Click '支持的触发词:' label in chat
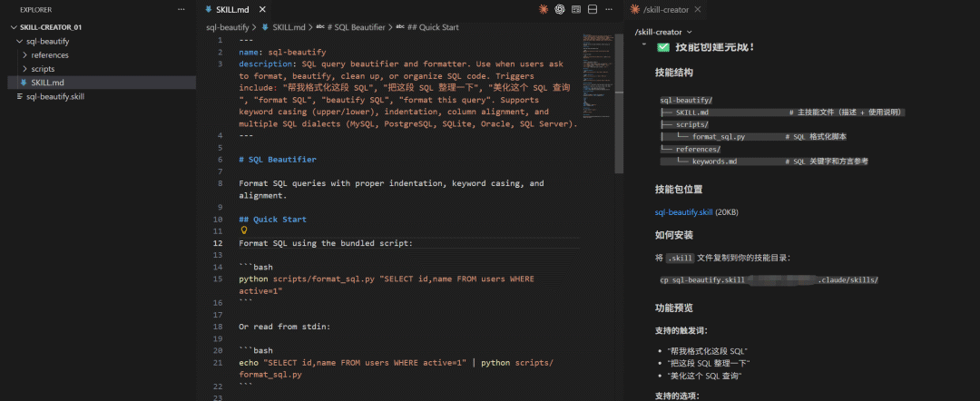 click(x=681, y=330)
